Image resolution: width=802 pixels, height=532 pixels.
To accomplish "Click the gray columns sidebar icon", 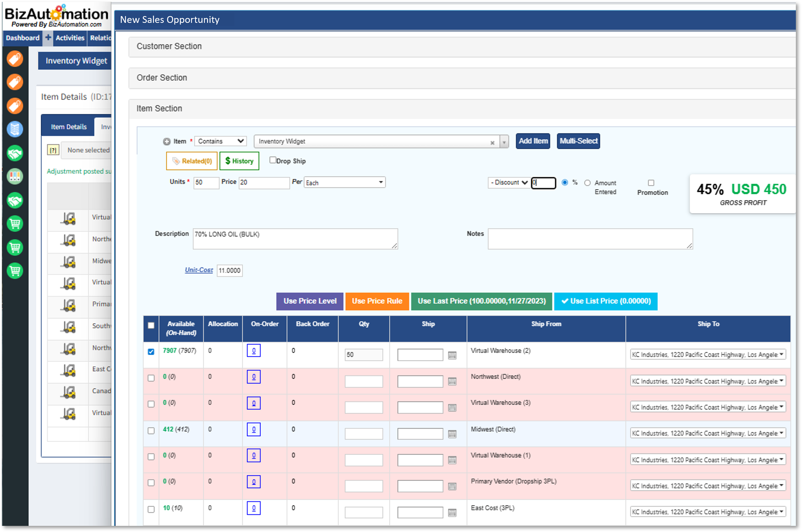I will (x=15, y=176).
